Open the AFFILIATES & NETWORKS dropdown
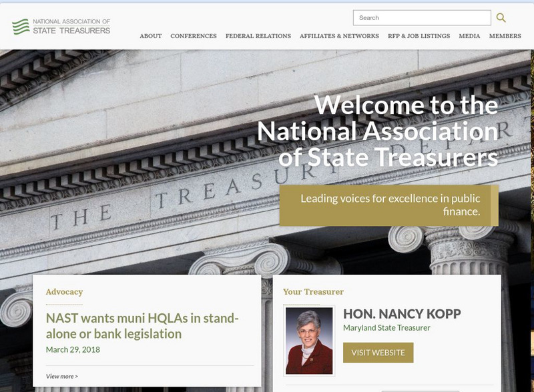 pyautogui.click(x=337, y=37)
